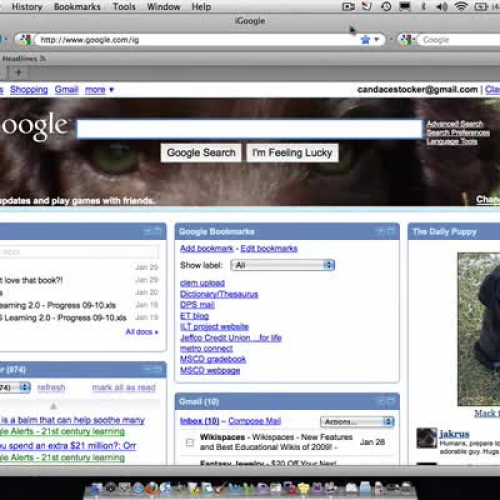
Task: Minimize the Docs gadget at top left
Action: coord(147,231)
